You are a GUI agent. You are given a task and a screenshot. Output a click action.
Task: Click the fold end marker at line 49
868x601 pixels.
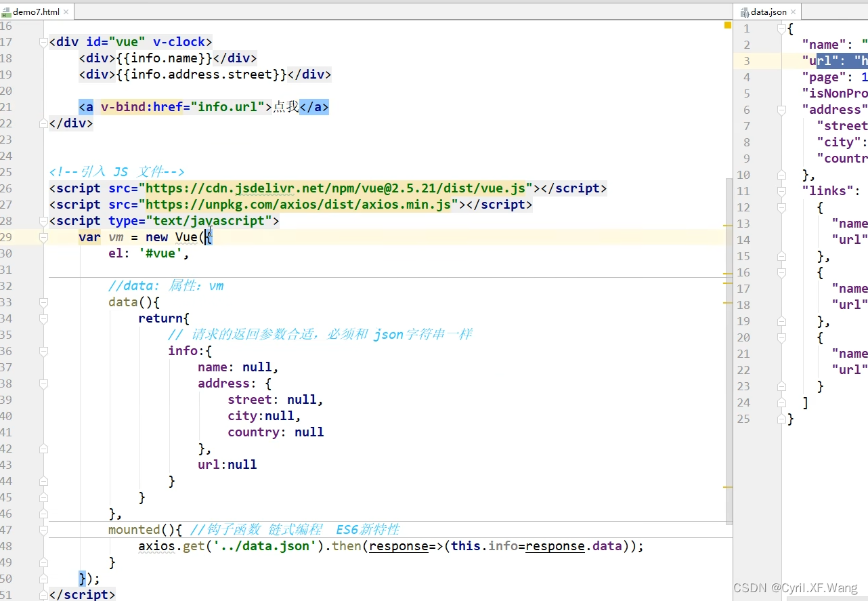(x=43, y=562)
